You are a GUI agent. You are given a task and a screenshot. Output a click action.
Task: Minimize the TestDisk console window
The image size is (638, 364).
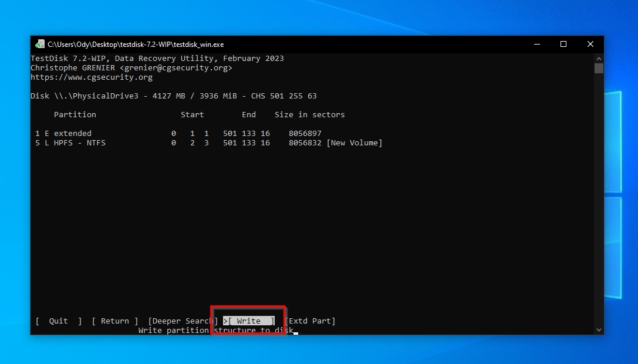536,44
